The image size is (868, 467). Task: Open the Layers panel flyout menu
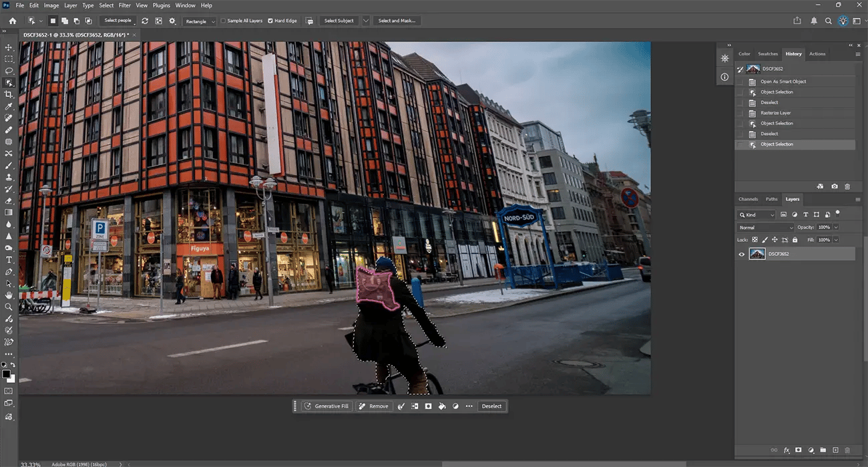tap(858, 199)
